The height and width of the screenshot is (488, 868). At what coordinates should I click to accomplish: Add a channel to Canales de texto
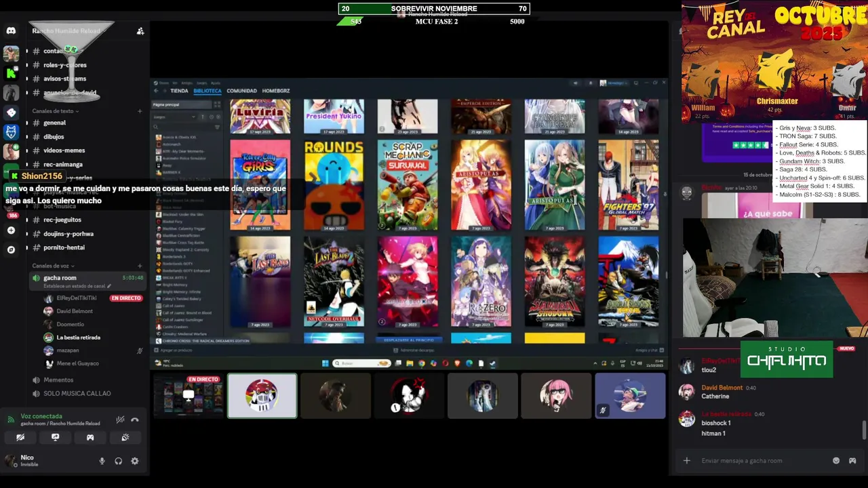coord(140,111)
